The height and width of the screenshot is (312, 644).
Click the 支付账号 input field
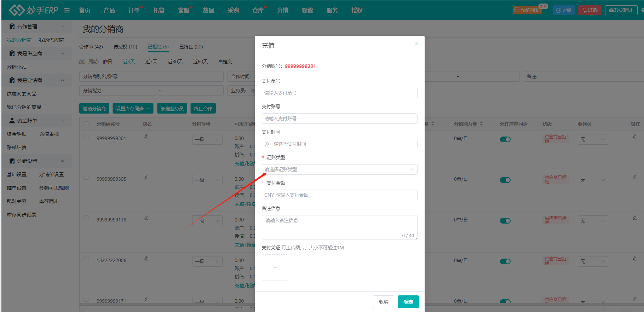[339, 119]
